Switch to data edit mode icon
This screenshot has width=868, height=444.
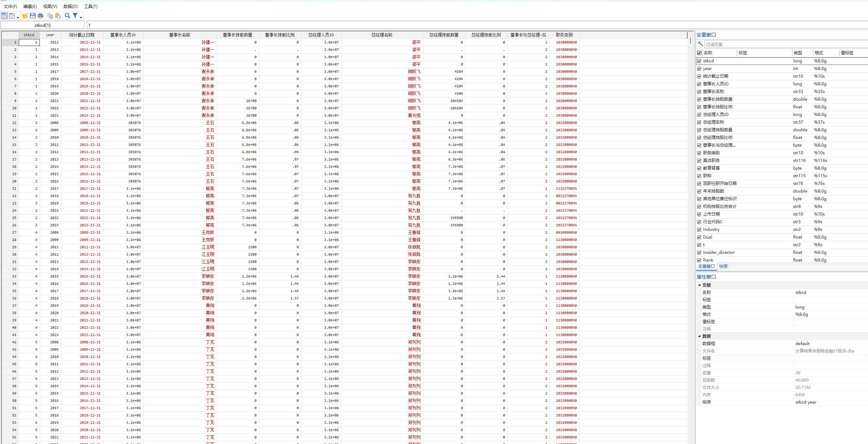click(x=4, y=16)
